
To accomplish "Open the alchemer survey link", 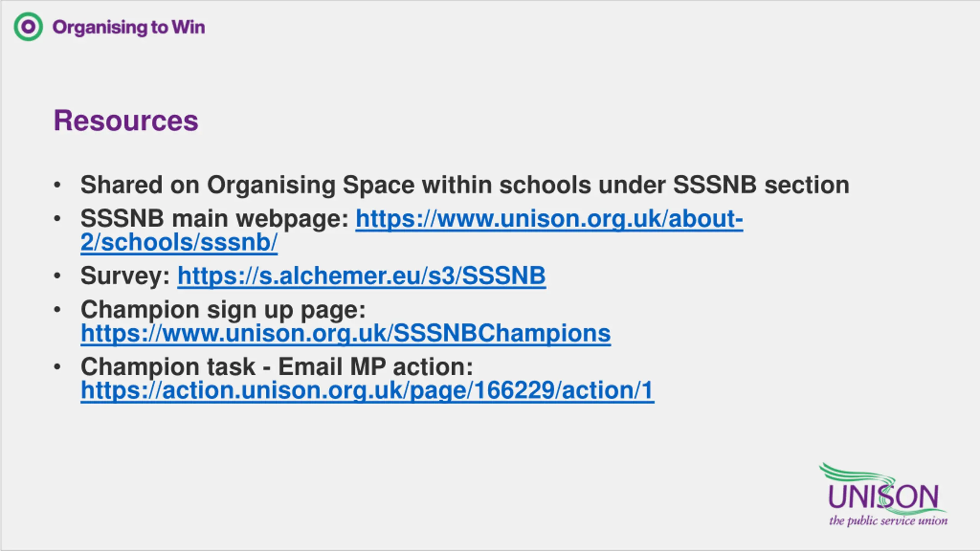I will [361, 276].
